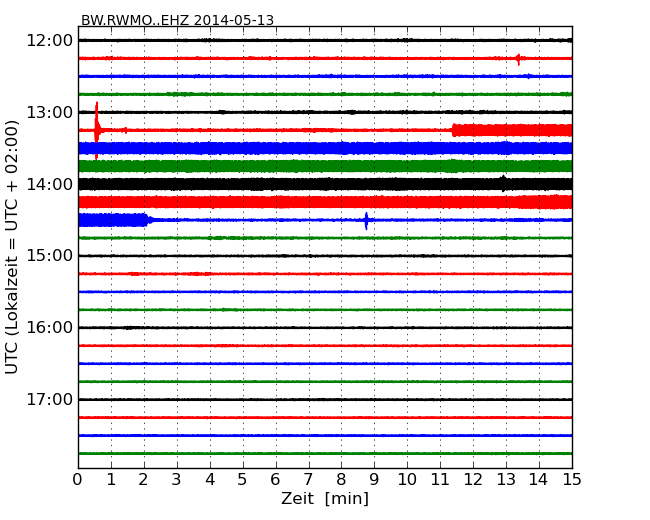Select the 13:00 y-axis tick label

50,112
